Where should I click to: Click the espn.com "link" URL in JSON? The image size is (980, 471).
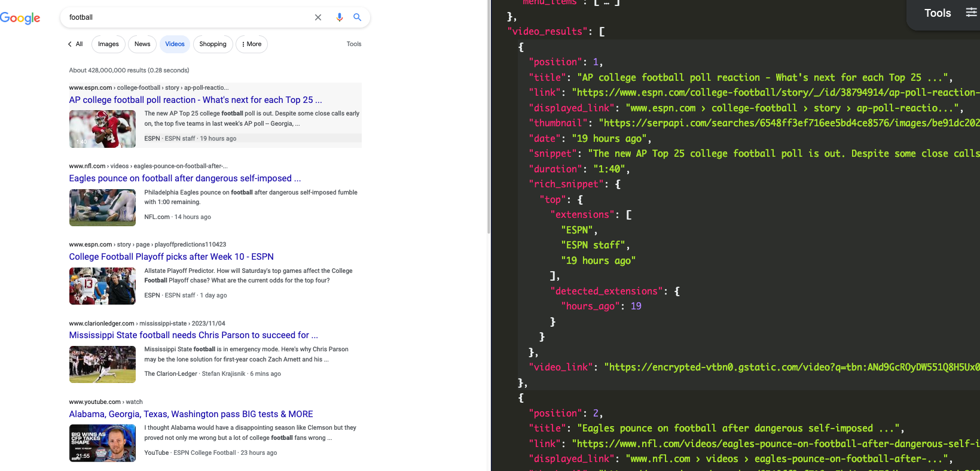coord(776,93)
